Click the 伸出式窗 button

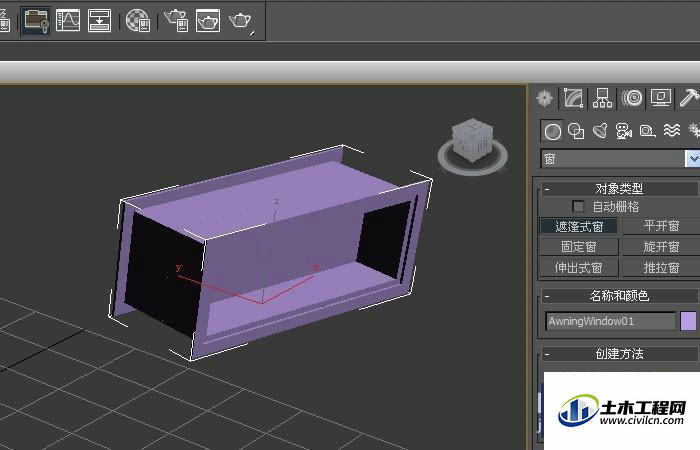(x=579, y=268)
